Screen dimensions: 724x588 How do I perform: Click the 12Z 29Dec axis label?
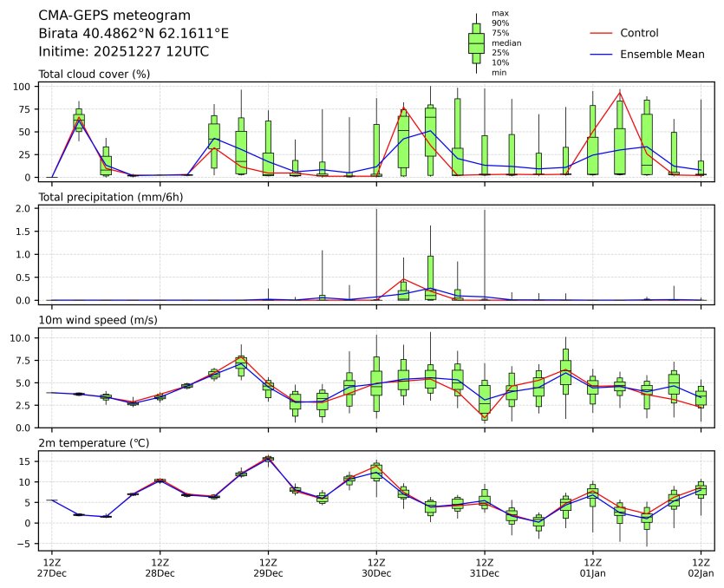268,568
